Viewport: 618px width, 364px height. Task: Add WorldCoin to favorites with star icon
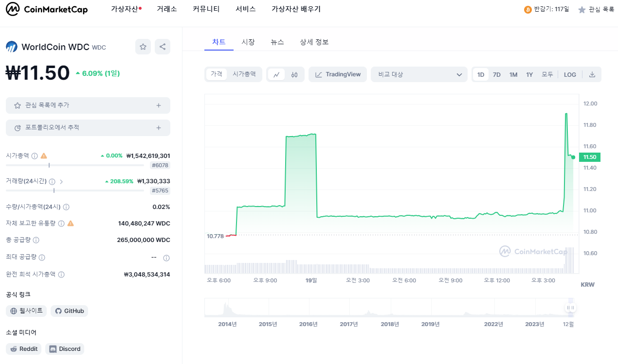click(143, 47)
